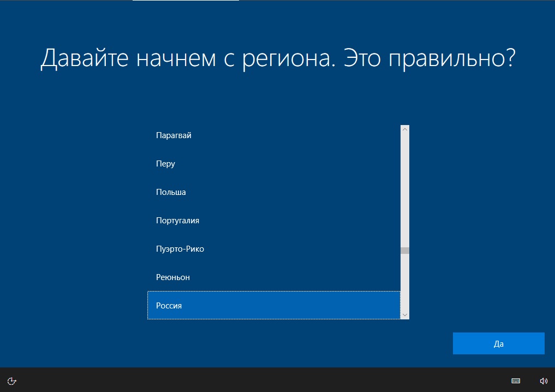Screen dimensions: 555x392
Task: Click the region list scrollbar thumb
Action: pos(404,251)
